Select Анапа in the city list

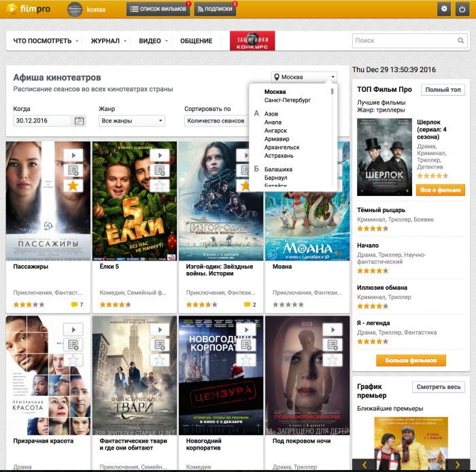[x=273, y=122]
